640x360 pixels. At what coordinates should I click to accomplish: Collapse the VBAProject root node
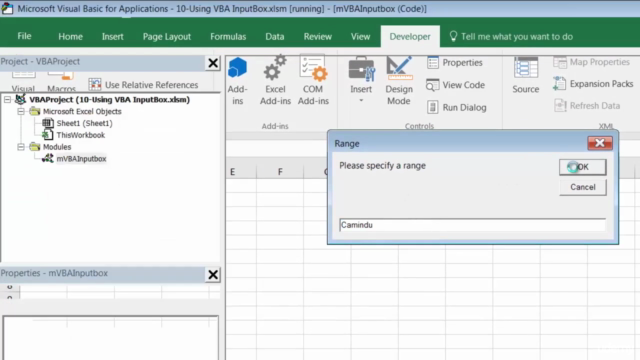(x=7, y=100)
